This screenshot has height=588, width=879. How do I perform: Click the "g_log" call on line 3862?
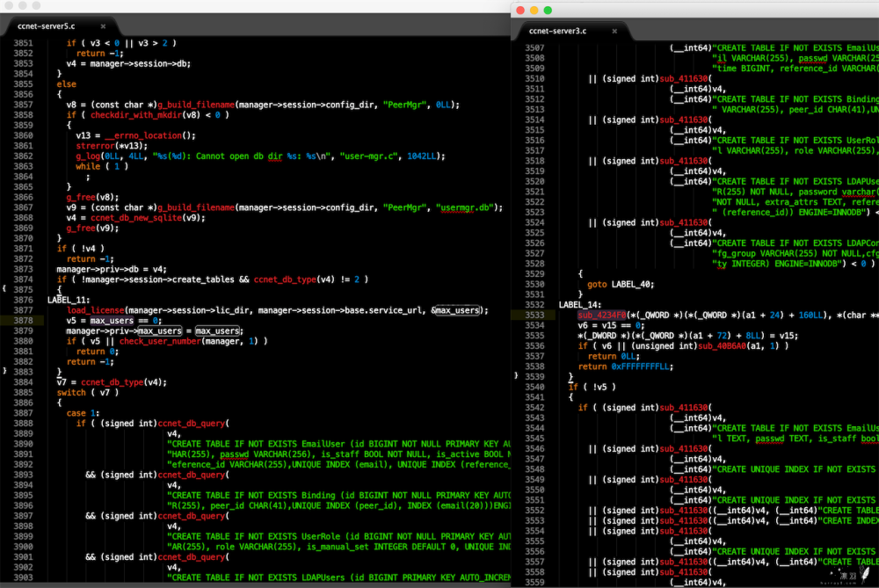(x=88, y=156)
